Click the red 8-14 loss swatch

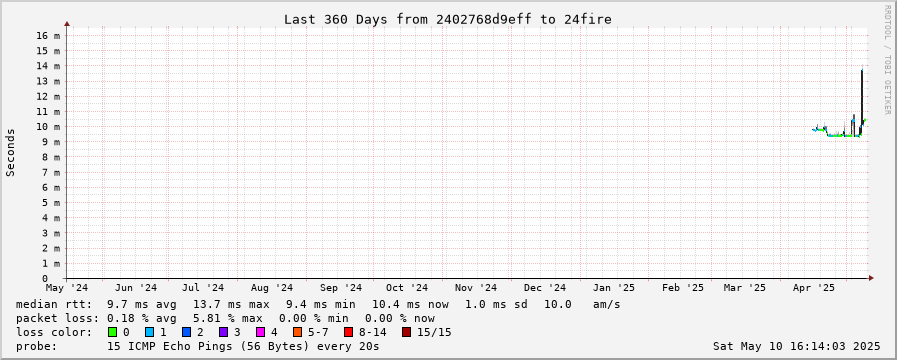click(x=348, y=332)
